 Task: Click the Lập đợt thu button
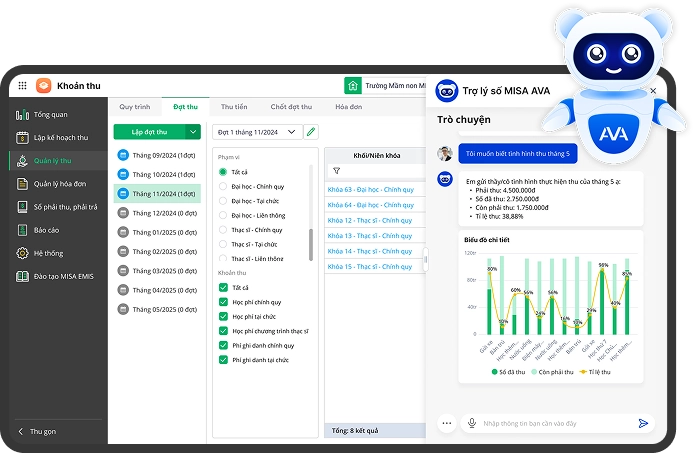pyautogui.click(x=150, y=131)
